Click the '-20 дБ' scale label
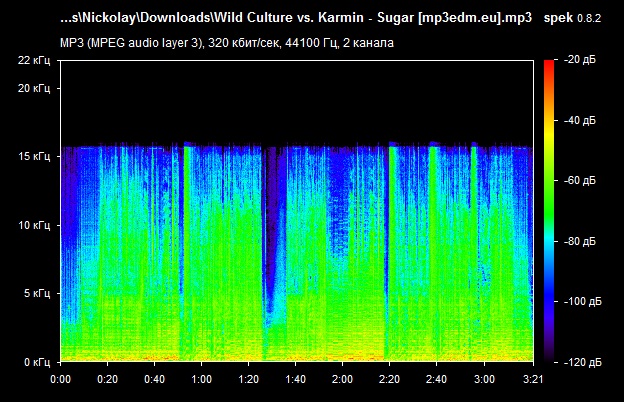Viewport: 624px width, 402px height. 580,60
